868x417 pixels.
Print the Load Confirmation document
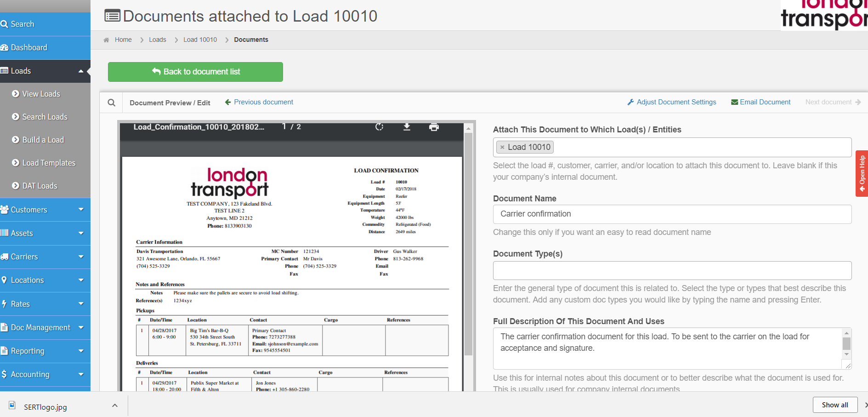(x=434, y=127)
